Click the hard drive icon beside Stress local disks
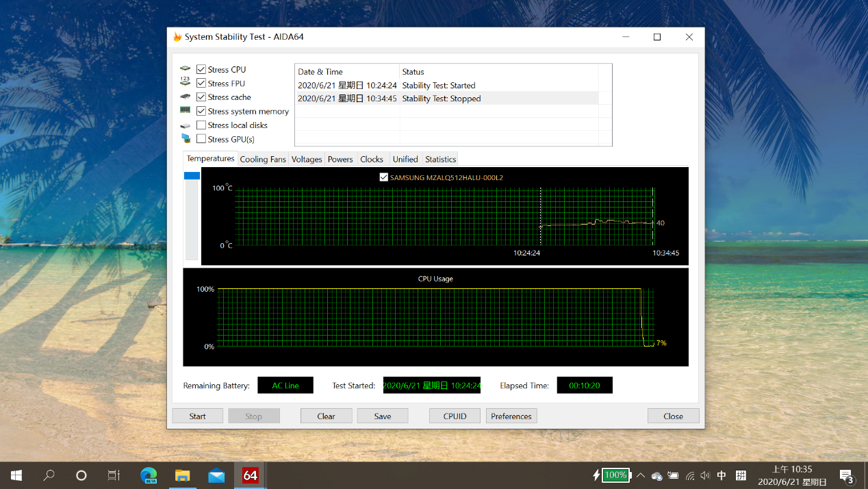 (186, 125)
